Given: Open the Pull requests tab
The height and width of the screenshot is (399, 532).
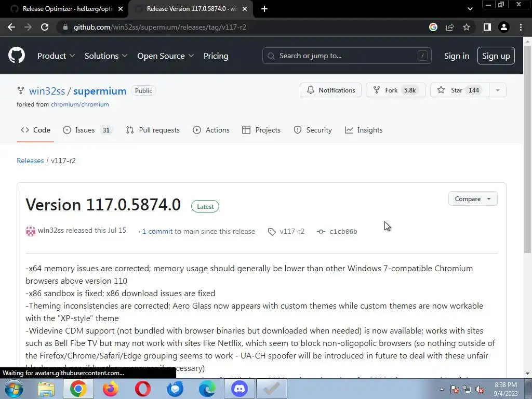Looking at the screenshot, I should (x=153, y=130).
